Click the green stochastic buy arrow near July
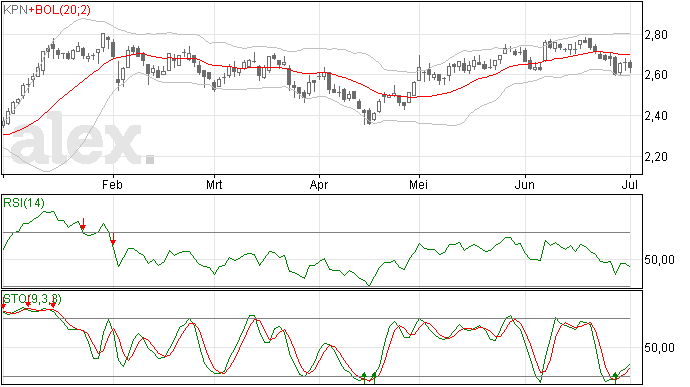The image size is (690, 387). (x=615, y=377)
